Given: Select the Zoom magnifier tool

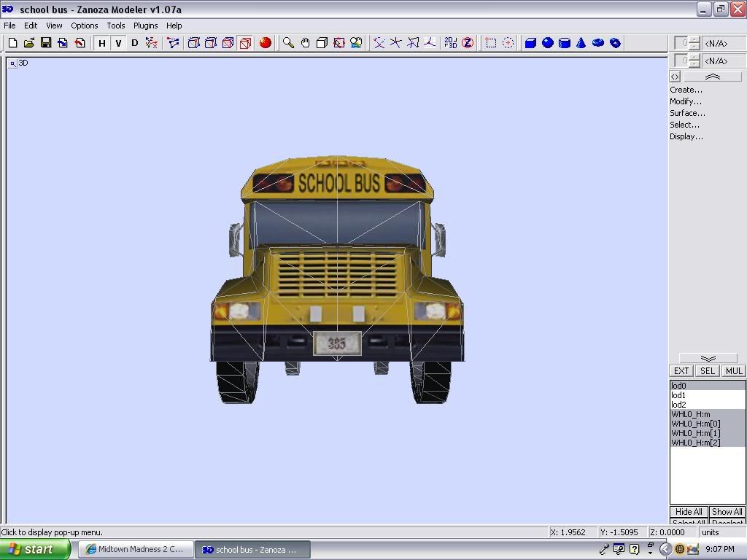Looking at the screenshot, I should pos(289,43).
